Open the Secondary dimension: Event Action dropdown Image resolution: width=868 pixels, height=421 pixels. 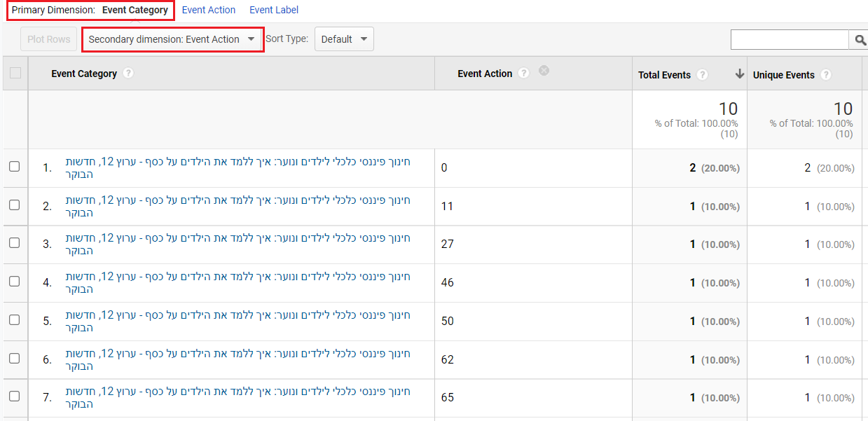click(172, 39)
